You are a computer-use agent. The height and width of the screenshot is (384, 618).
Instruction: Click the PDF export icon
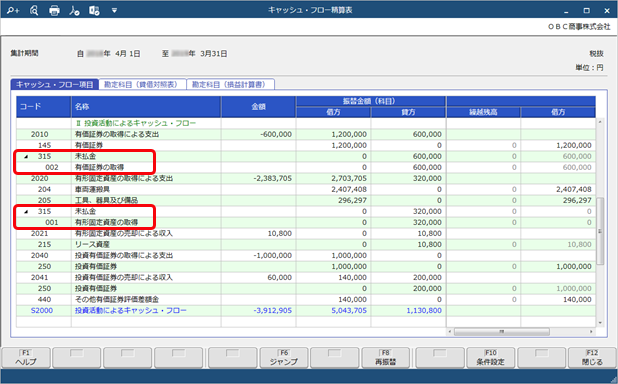[x=74, y=11]
